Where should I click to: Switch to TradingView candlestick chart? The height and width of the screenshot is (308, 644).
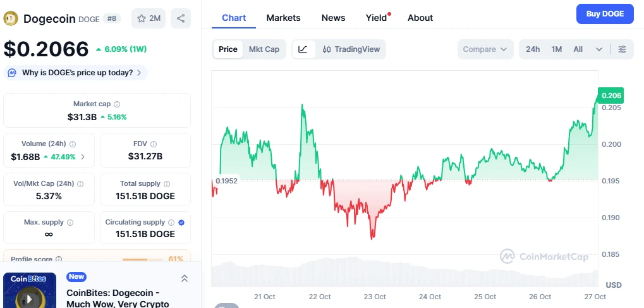[351, 49]
